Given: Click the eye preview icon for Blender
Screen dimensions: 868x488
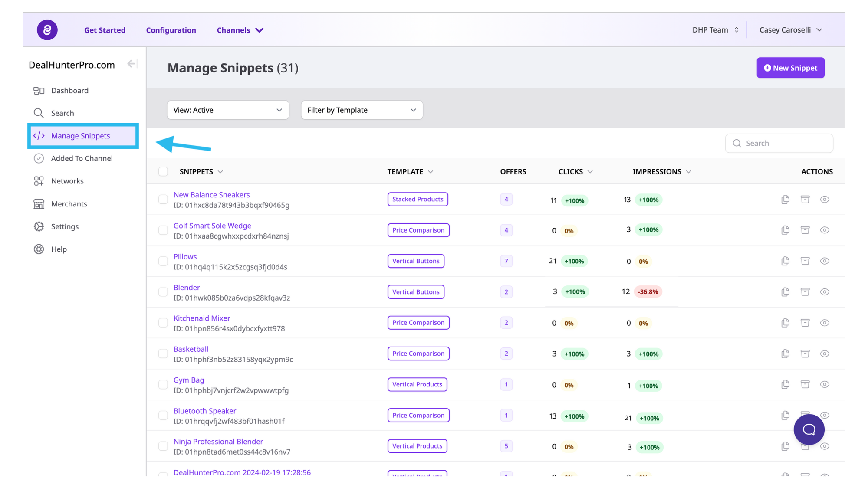Looking at the screenshot, I should pos(825,292).
